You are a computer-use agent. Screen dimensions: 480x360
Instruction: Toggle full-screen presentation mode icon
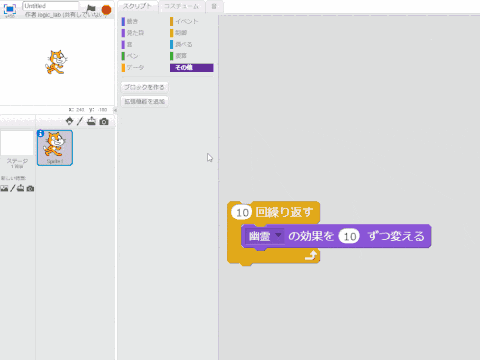click(x=10, y=9)
